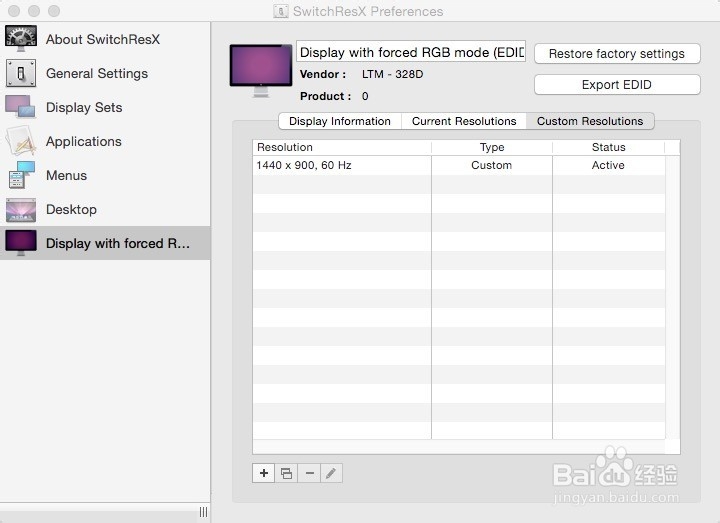Viewport: 720px width, 523px height.
Task: Select the 'Display with forced R...' sidebar entry
Action: point(105,243)
